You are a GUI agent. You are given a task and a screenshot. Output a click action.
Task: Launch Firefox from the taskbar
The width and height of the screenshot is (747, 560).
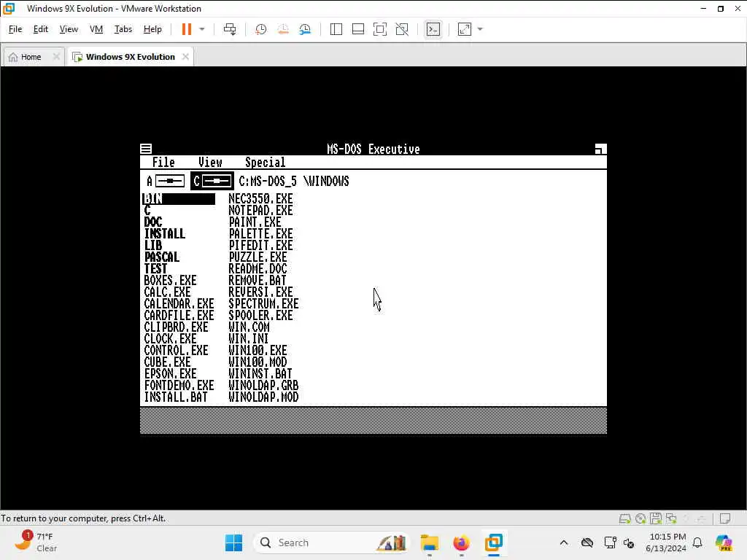pos(461,542)
